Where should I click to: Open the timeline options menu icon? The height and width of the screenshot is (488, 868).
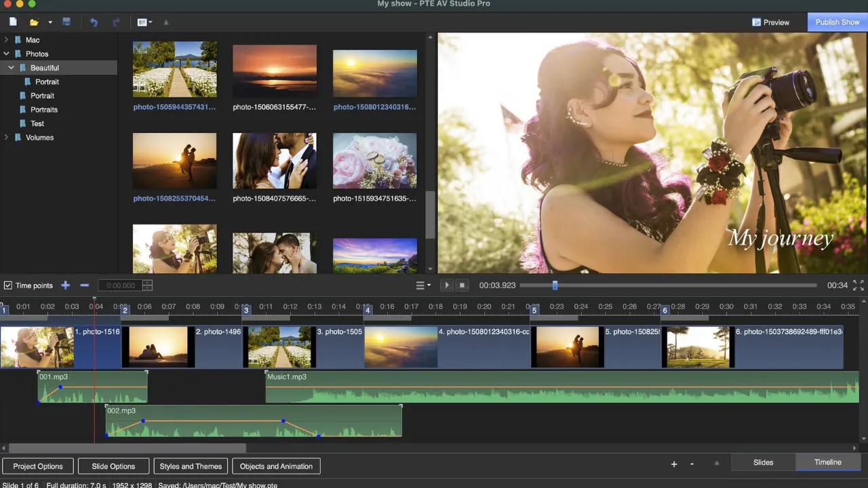pyautogui.click(x=422, y=285)
